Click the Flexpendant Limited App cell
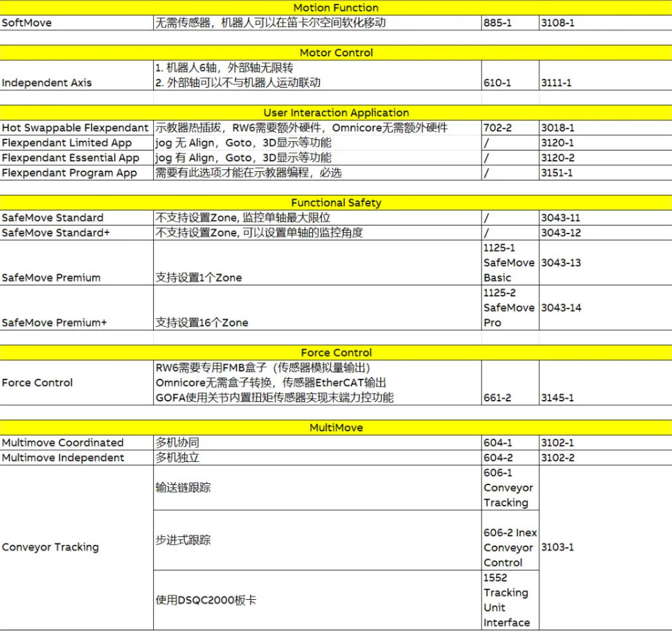Screen dimensions: 672x631 76,143
